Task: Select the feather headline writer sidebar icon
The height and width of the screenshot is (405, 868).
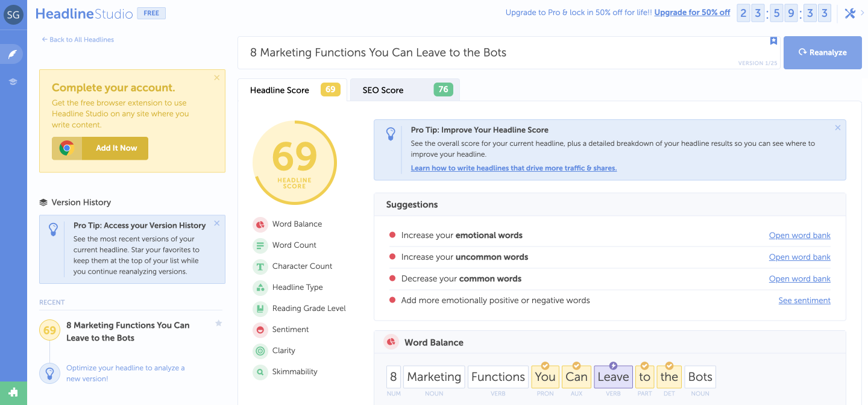Action: pyautogui.click(x=13, y=54)
